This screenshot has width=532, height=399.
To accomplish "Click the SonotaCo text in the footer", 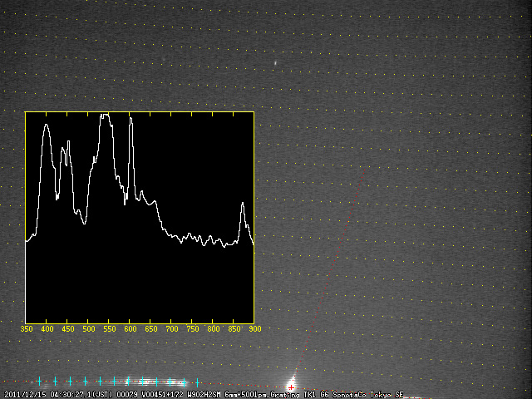I will pyautogui.click(x=351, y=394).
